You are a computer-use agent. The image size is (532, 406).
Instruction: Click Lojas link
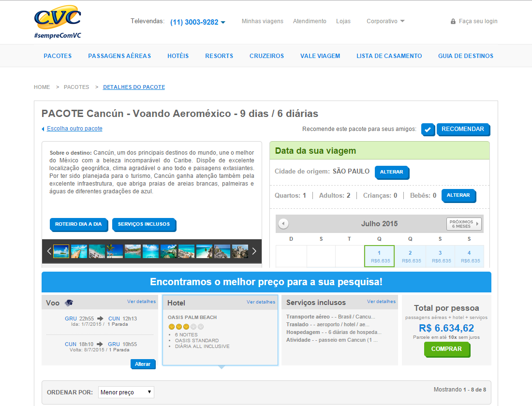click(343, 21)
